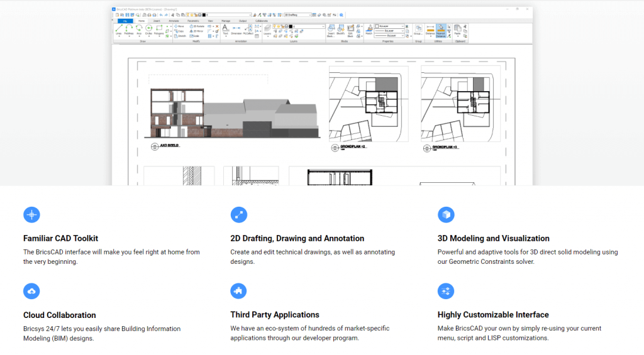Switch to the Collaborate tab

point(261,21)
